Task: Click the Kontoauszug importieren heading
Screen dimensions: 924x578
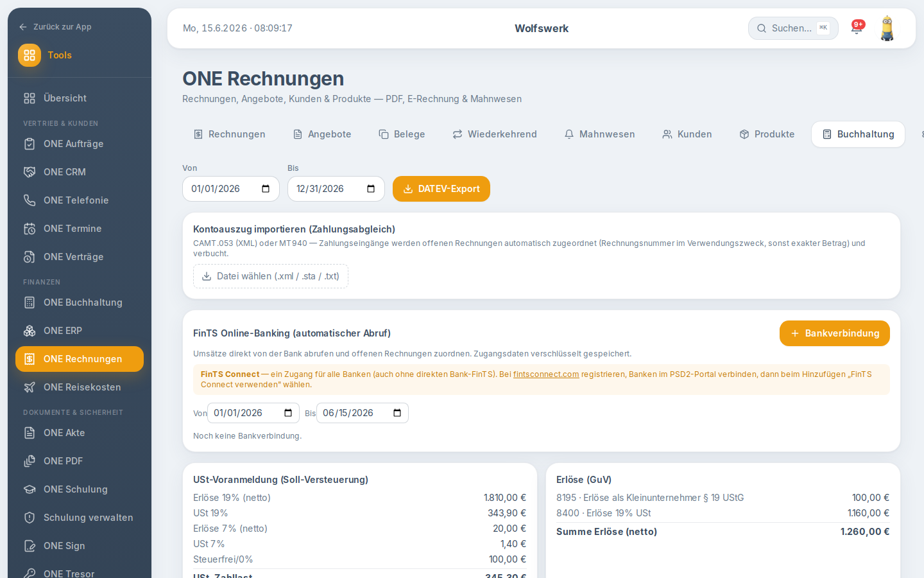Action: coord(294,229)
